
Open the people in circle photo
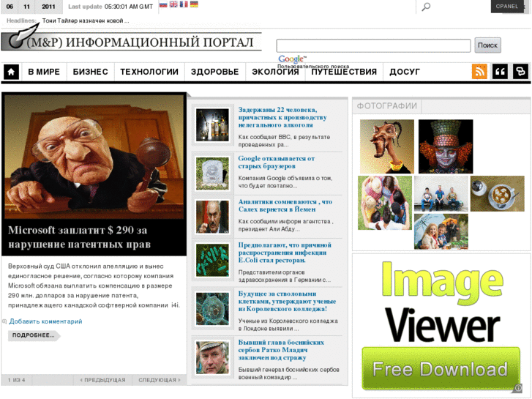coord(385,203)
